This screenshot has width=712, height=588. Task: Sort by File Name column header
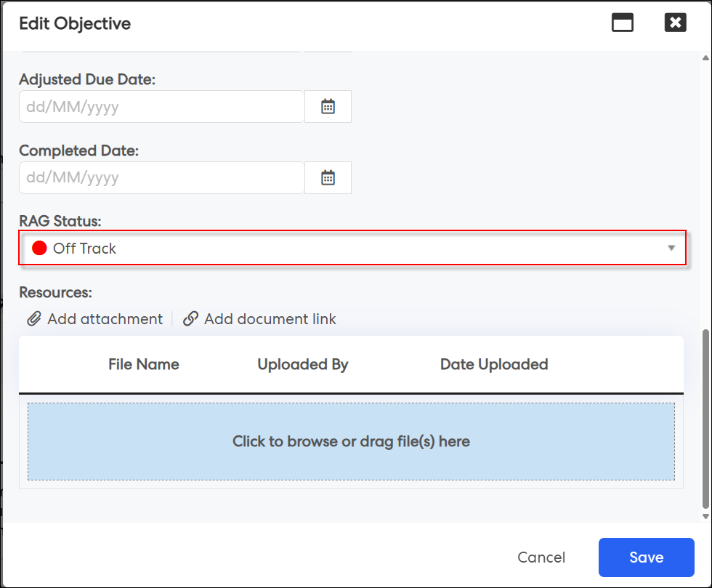[144, 364]
